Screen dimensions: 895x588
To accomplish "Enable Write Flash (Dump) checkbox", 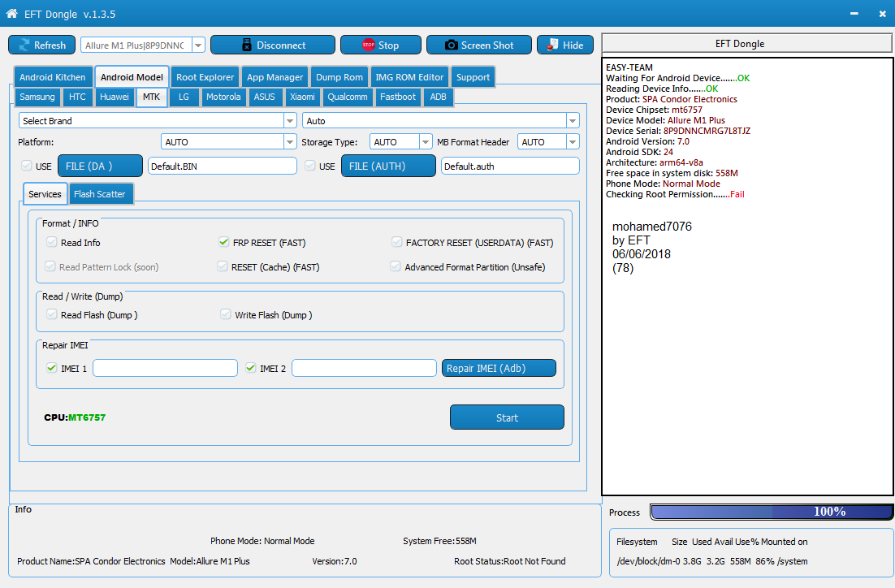I will click(x=226, y=314).
